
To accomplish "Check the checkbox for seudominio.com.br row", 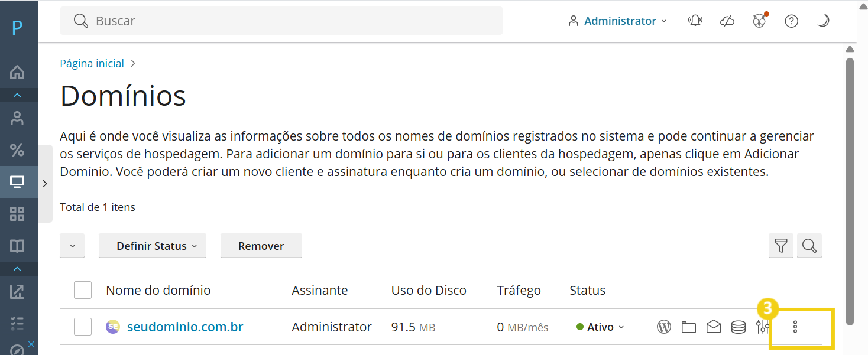I will (83, 326).
